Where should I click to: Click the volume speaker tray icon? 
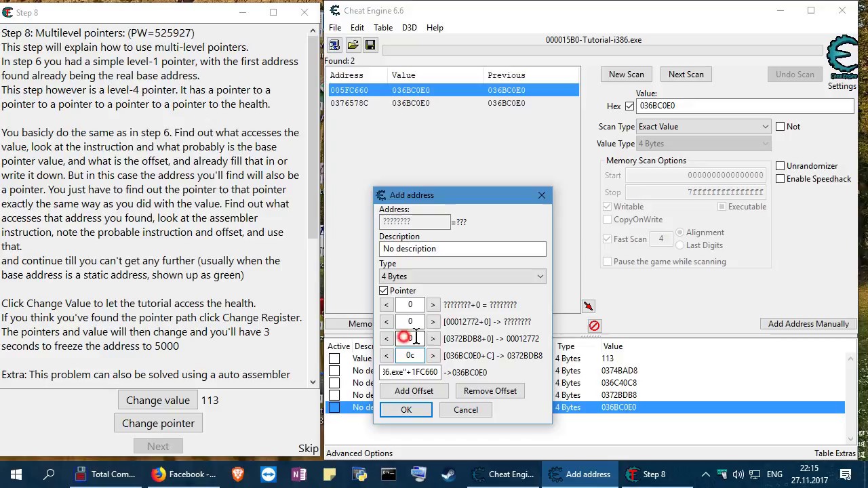point(738,474)
